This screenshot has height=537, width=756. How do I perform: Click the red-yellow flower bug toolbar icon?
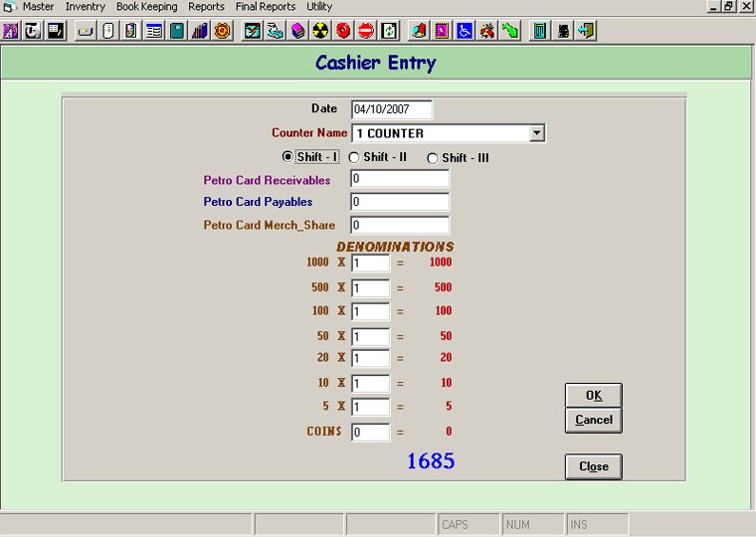point(487,31)
